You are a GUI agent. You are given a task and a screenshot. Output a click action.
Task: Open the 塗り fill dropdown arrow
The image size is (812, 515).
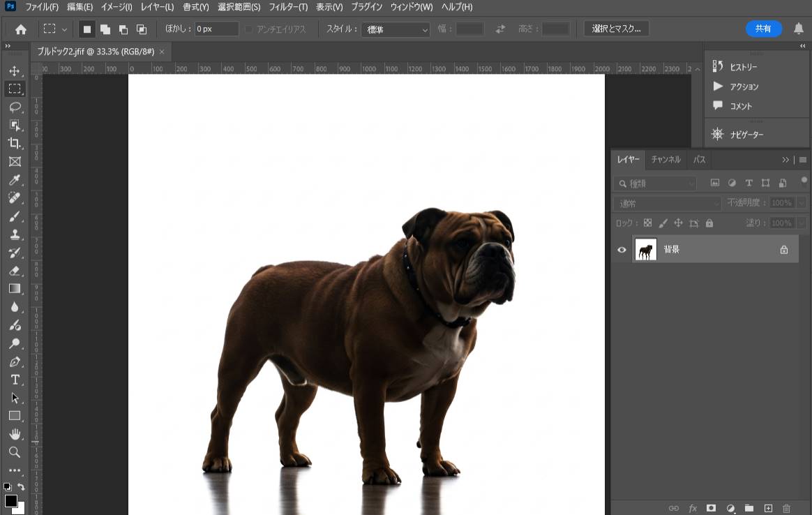point(802,223)
